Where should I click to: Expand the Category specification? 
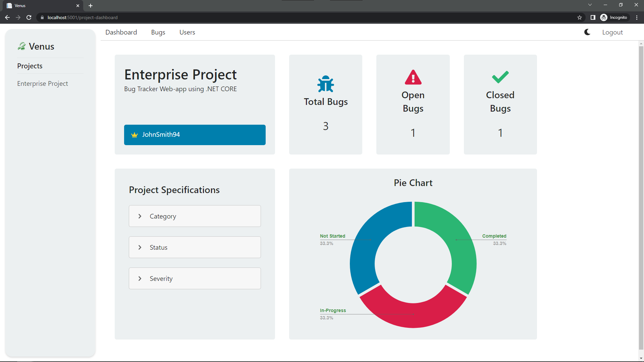(195, 216)
